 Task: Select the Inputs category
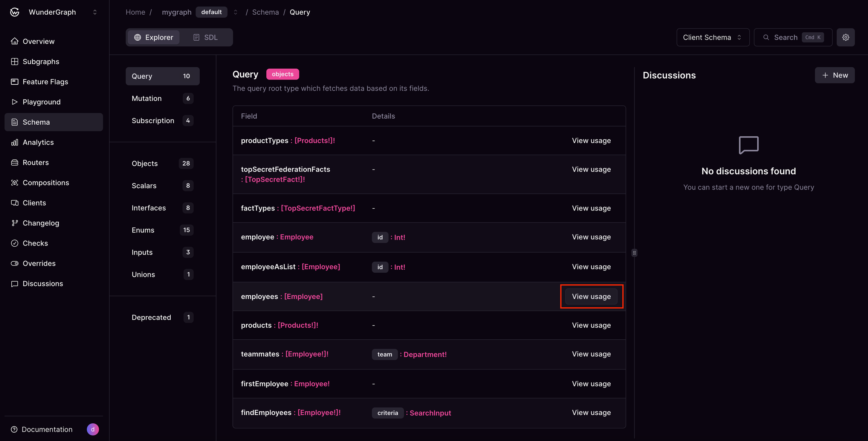(162, 252)
